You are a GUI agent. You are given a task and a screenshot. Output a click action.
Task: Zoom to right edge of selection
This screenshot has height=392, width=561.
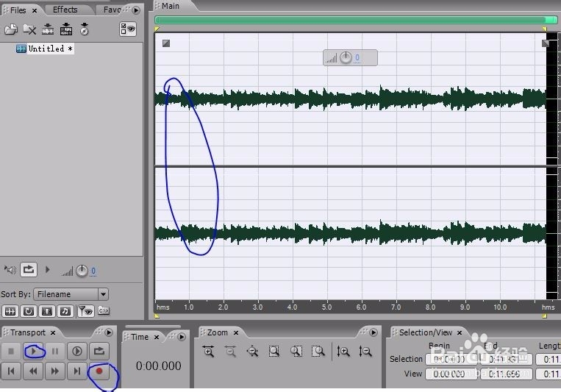coord(318,352)
